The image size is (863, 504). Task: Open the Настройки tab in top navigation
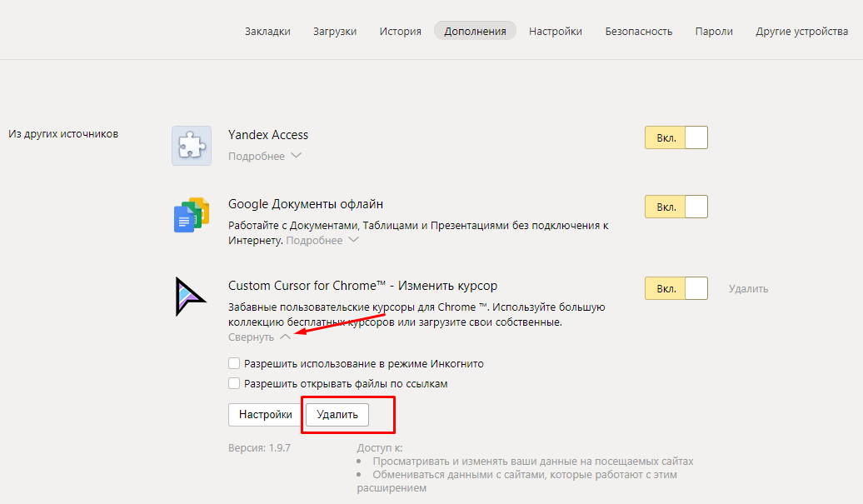click(556, 32)
